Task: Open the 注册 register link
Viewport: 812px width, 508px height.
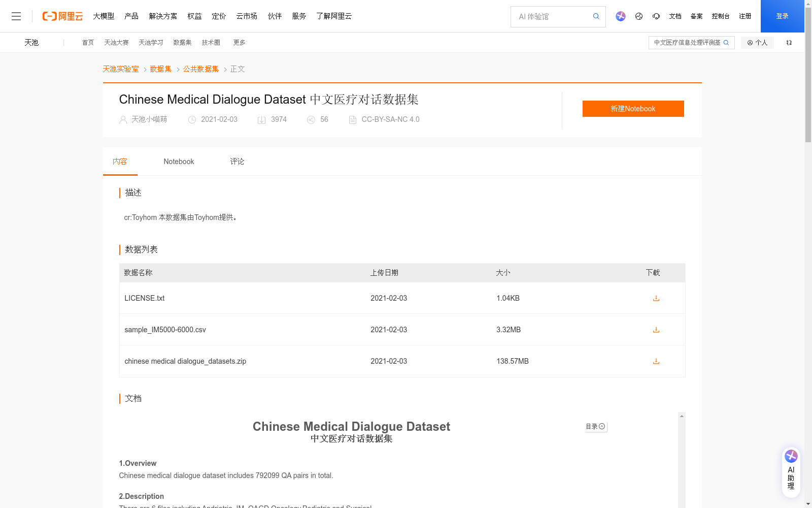Action: (x=745, y=16)
